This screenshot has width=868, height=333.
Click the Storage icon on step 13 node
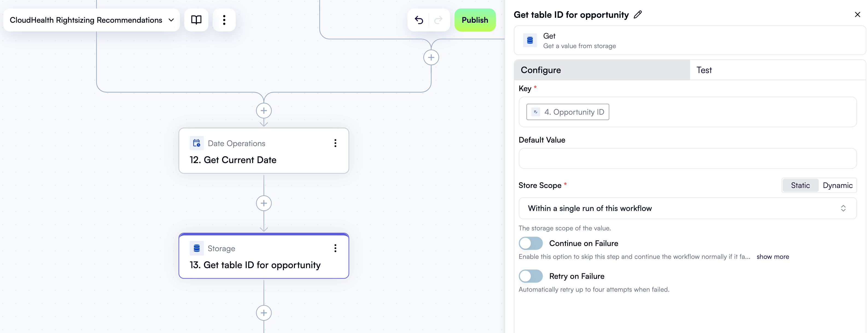(x=196, y=248)
